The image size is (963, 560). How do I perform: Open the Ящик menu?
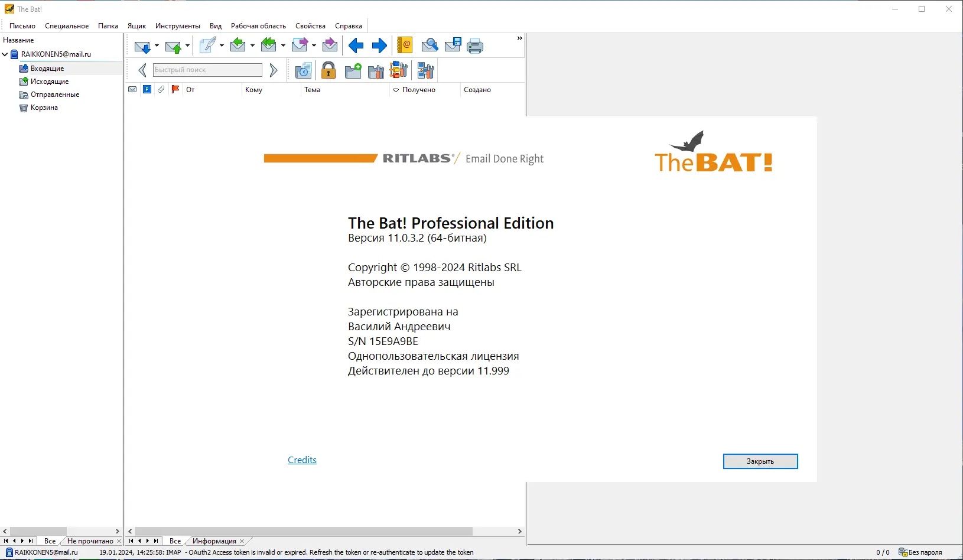pos(137,26)
